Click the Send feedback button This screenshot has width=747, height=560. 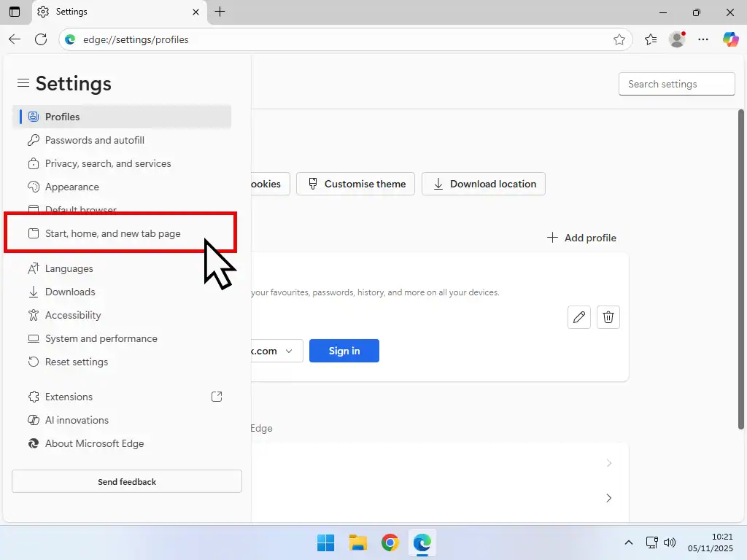126,481
